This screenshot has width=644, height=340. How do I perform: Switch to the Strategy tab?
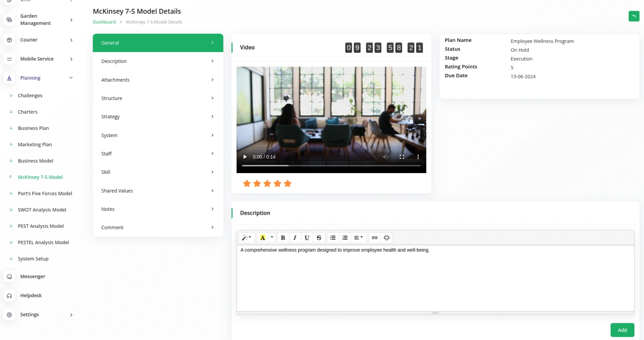pos(158,116)
